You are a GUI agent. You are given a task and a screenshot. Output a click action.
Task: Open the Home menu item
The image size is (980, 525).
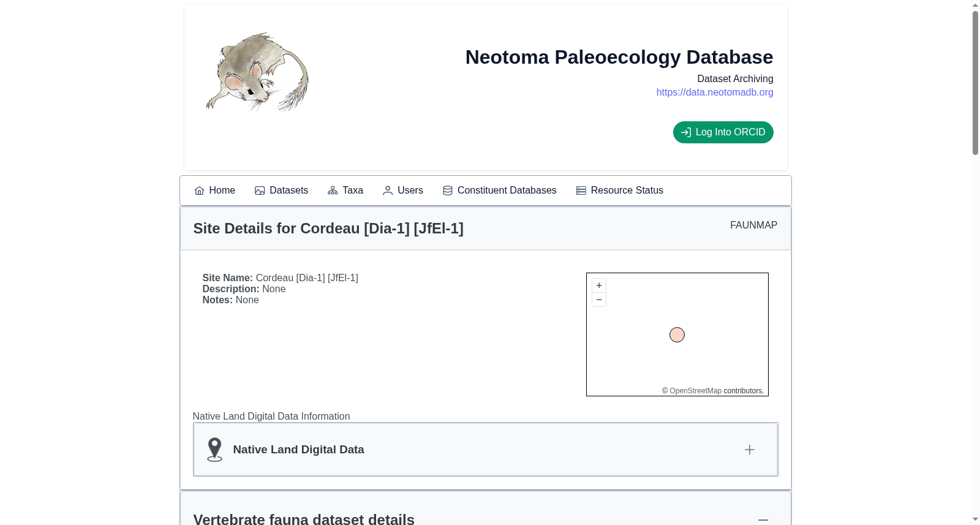pos(214,191)
